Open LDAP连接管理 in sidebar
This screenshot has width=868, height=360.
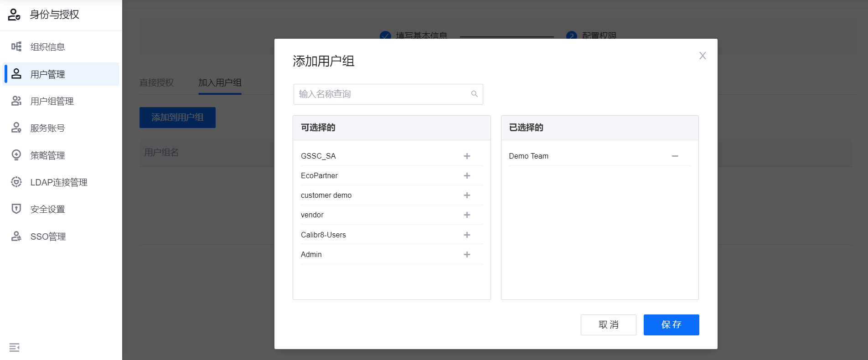(x=58, y=182)
